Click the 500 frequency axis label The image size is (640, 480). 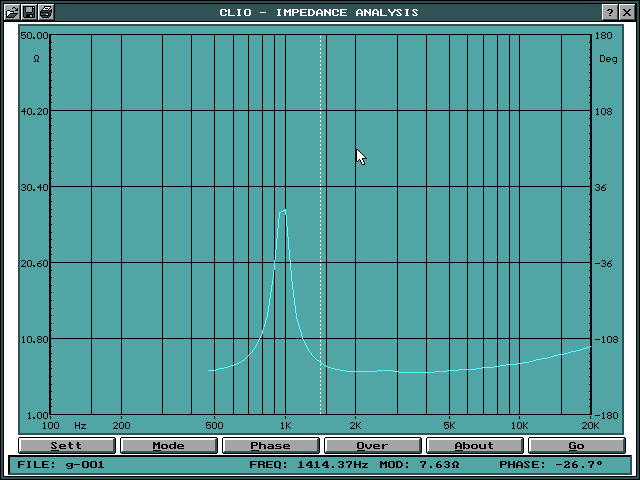coord(214,426)
